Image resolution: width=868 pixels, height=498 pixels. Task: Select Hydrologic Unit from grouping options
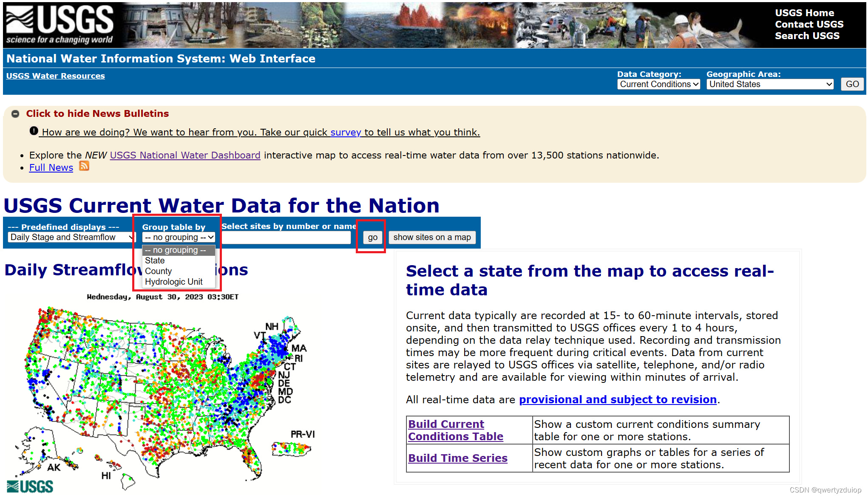(x=173, y=280)
